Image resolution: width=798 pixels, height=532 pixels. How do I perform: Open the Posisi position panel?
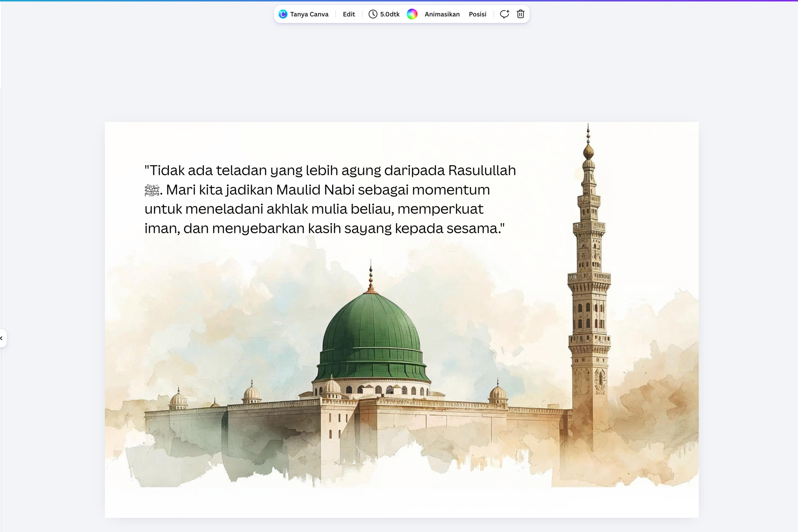(x=477, y=14)
